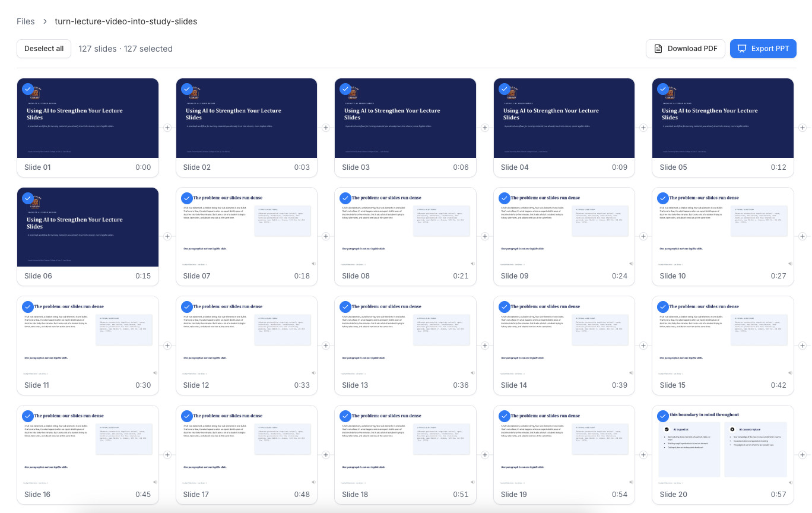This screenshot has height=513, width=812.
Task: Uncheck Slide 08 selection checkmark
Action: coord(345,198)
